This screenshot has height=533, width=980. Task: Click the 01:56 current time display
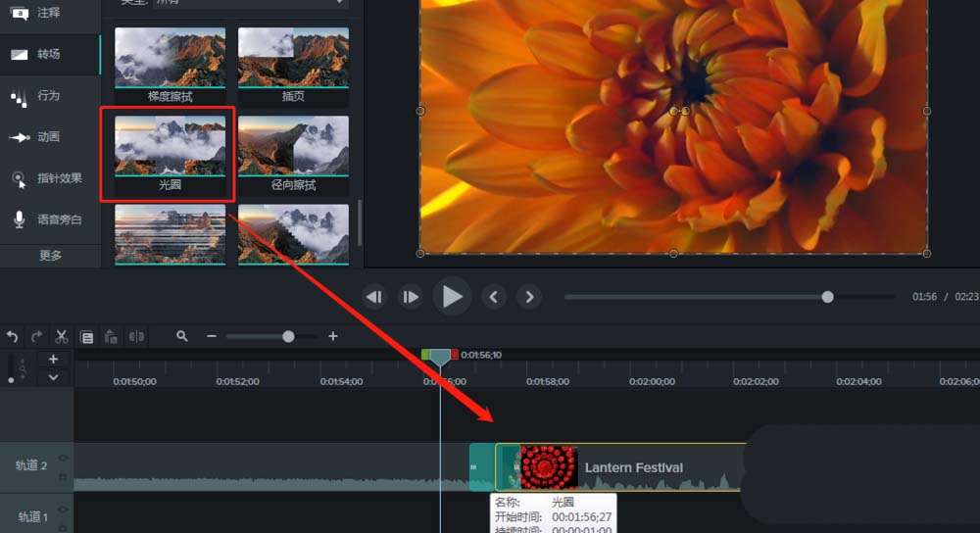(x=924, y=297)
